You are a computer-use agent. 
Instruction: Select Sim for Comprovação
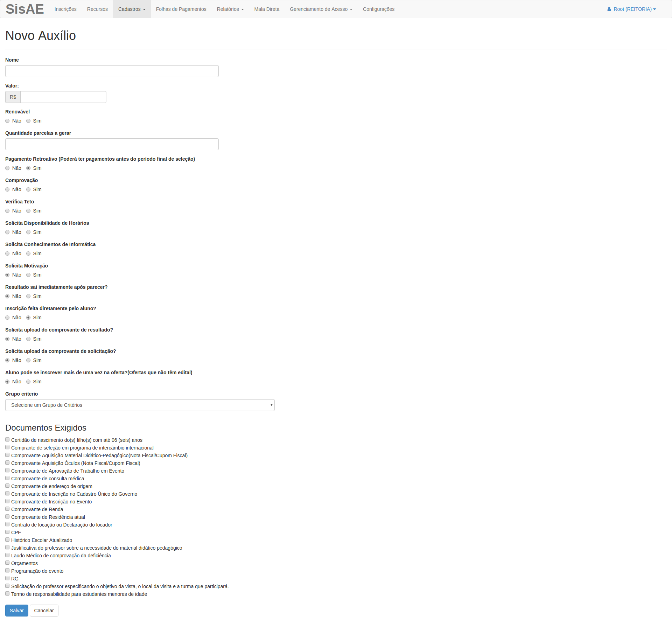(x=28, y=189)
